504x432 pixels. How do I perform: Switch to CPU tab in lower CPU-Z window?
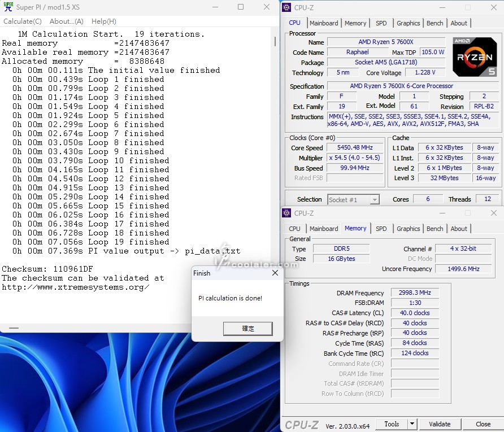click(x=294, y=229)
